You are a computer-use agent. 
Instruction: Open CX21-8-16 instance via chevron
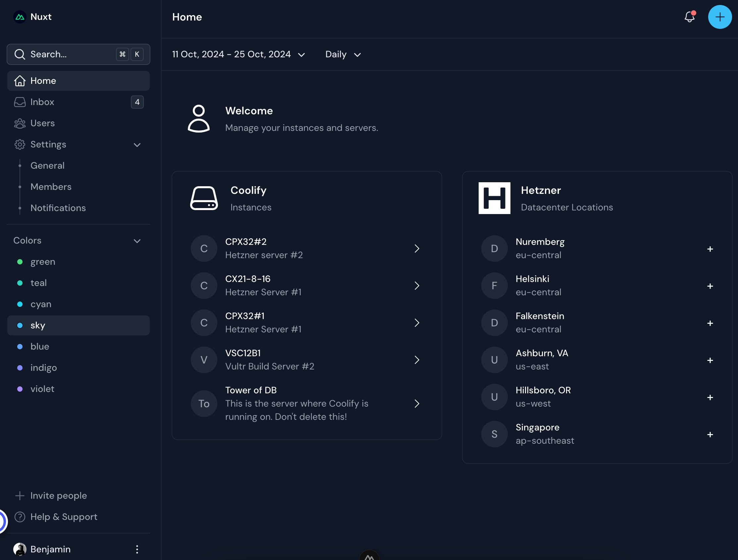tap(417, 285)
